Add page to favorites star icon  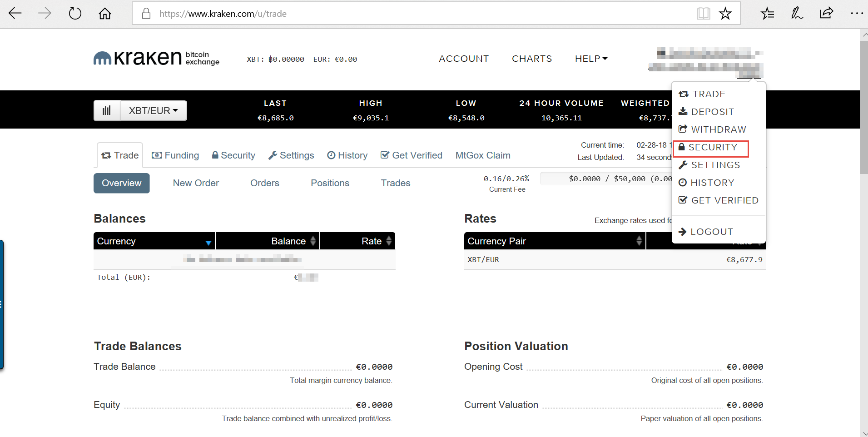tap(725, 13)
